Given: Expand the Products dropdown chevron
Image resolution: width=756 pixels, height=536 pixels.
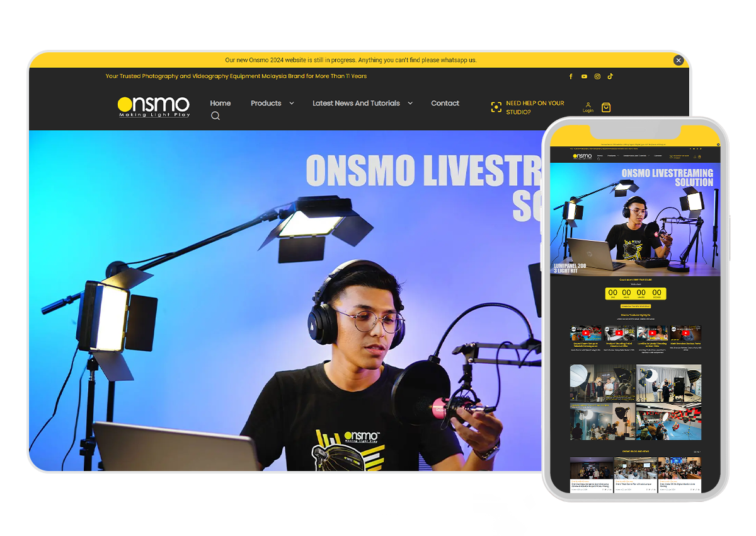Looking at the screenshot, I should point(291,103).
